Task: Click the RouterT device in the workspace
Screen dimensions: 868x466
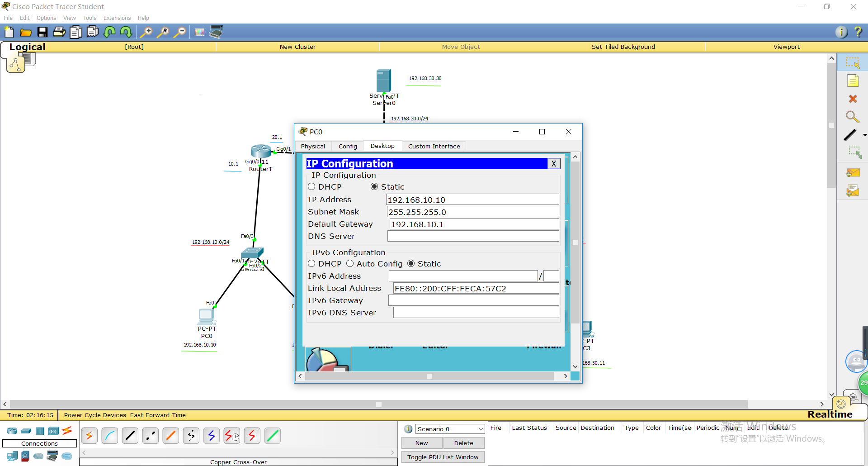Action: pyautogui.click(x=261, y=151)
